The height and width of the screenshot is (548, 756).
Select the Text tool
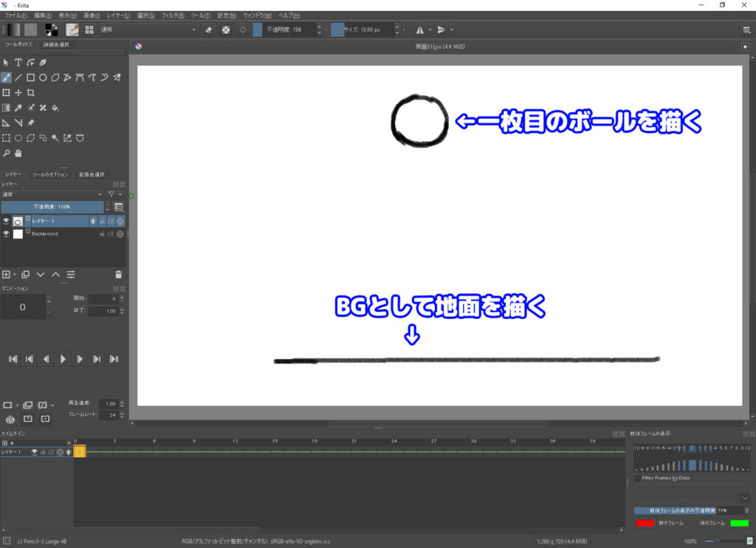point(18,62)
